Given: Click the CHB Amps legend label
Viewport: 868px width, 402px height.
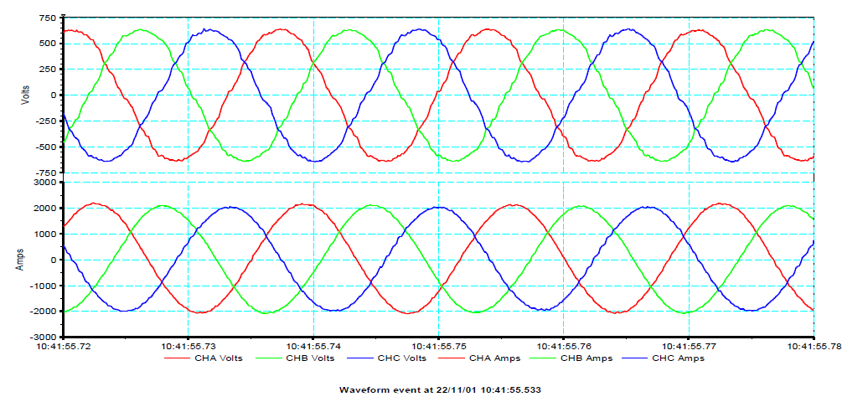Looking at the screenshot, I should (x=588, y=358).
